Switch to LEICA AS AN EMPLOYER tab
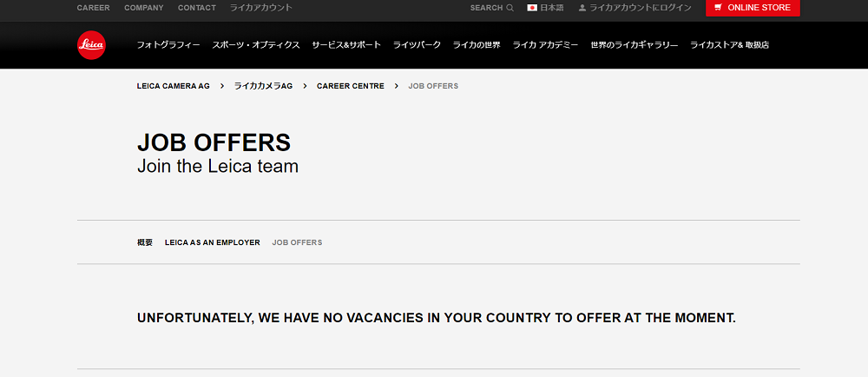 click(x=213, y=242)
